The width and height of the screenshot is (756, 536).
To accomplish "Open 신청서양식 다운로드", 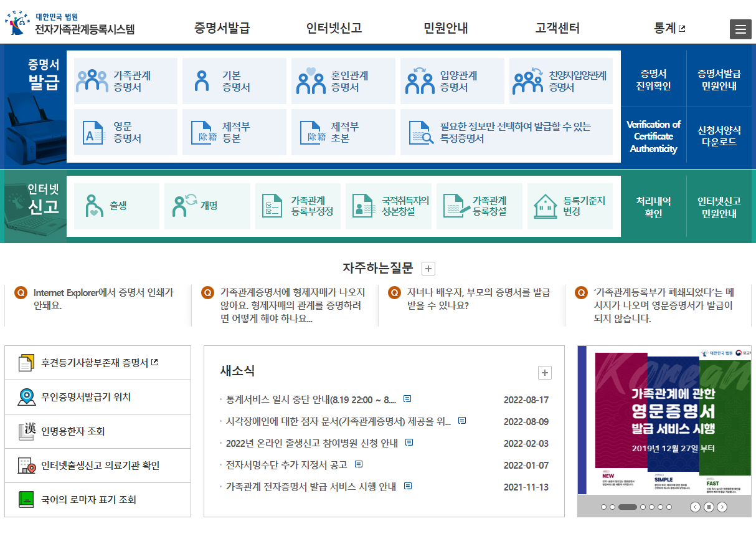I will [719, 136].
